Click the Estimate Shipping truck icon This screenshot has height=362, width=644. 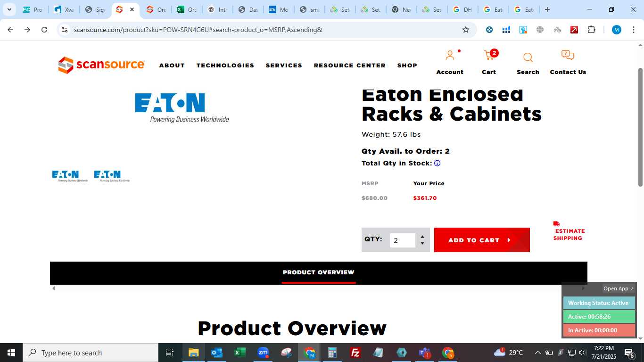pyautogui.click(x=556, y=224)
